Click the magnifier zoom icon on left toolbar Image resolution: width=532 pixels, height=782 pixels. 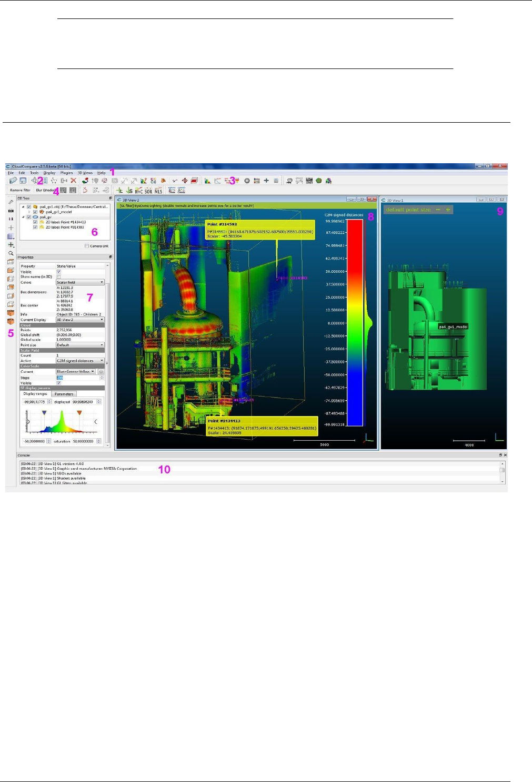tap(11, 253)
